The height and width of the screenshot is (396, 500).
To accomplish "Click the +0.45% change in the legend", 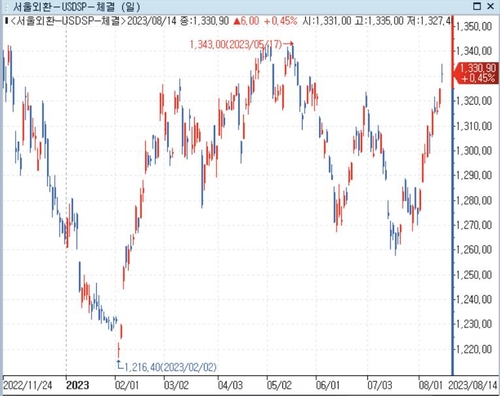I will 280,21.
